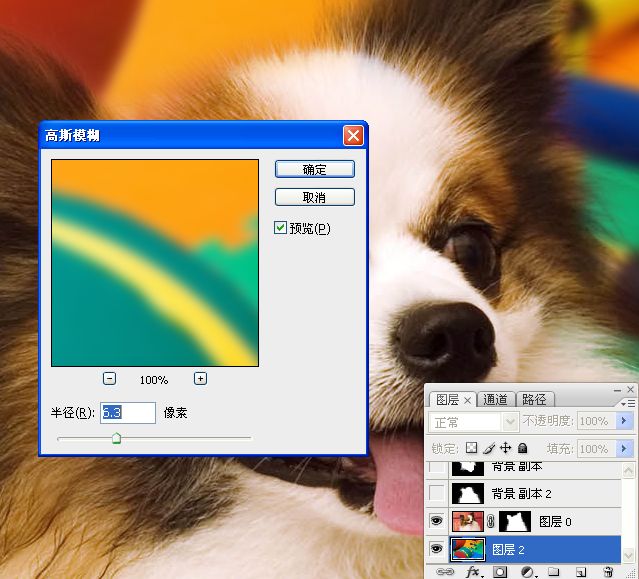Show the 背景 副本 2 layer
The height and width of the screenshot is (579, 639).
(x=437, y=493)
